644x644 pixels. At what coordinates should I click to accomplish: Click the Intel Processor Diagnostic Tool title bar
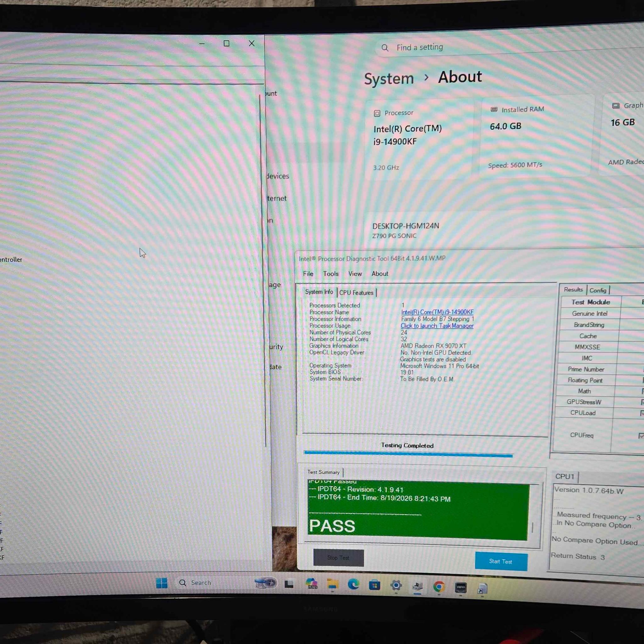click(470, 258)
